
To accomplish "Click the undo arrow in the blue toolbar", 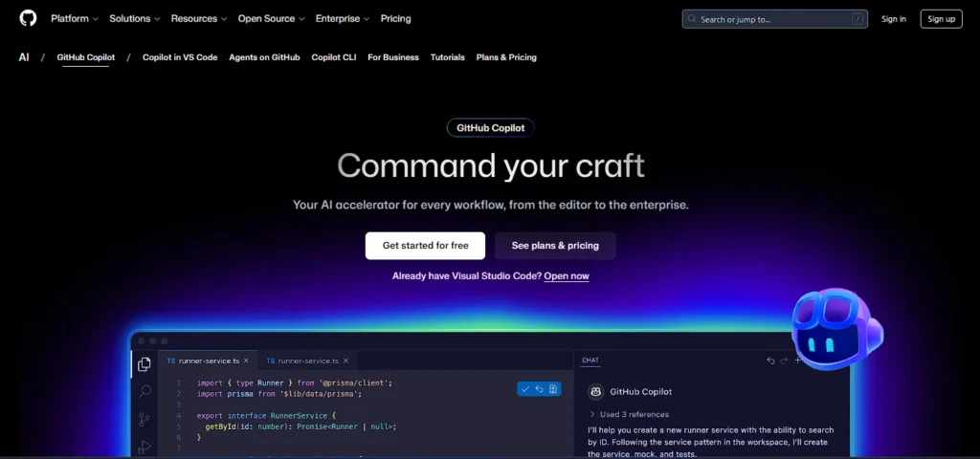I will tap(539, 389).
